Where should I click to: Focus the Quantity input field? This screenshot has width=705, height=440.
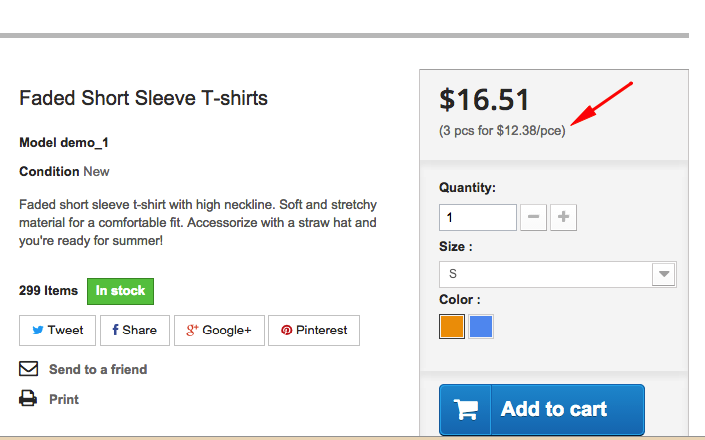coord(477,217)
